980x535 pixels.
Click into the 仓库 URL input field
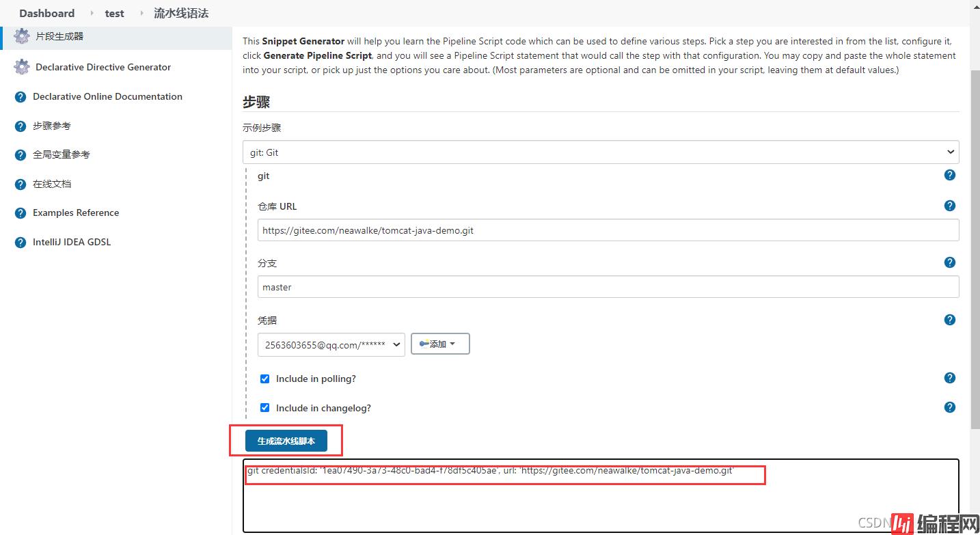[608, 230]
